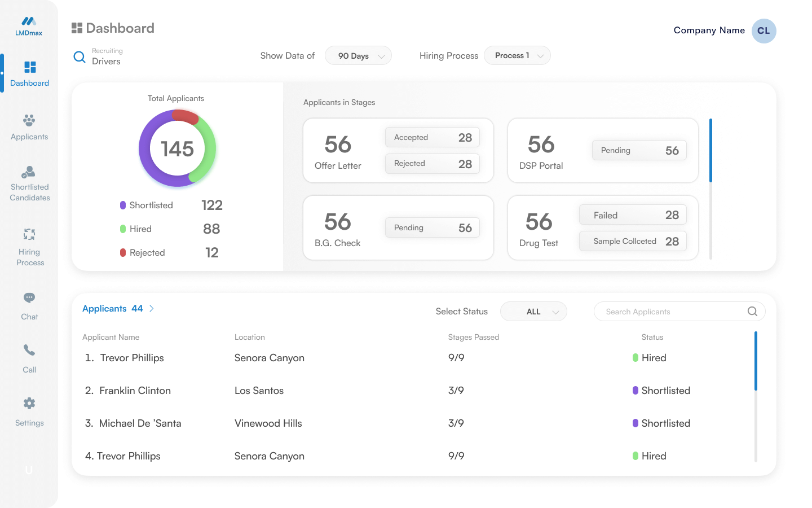The width and height of the screenshot is (812, 508).
Task: Select the Dashboard tab in sidebar
Action: point(29,73)
